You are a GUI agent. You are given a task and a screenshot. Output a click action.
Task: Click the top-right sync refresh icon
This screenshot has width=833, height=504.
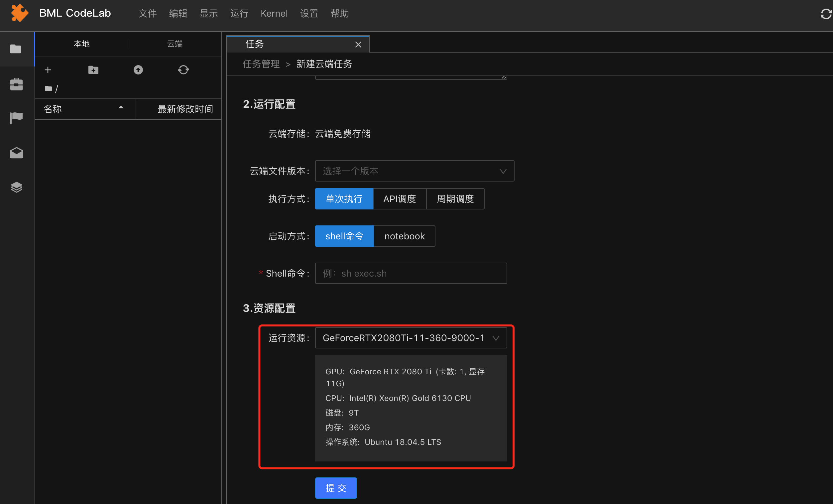click(826, 14)
